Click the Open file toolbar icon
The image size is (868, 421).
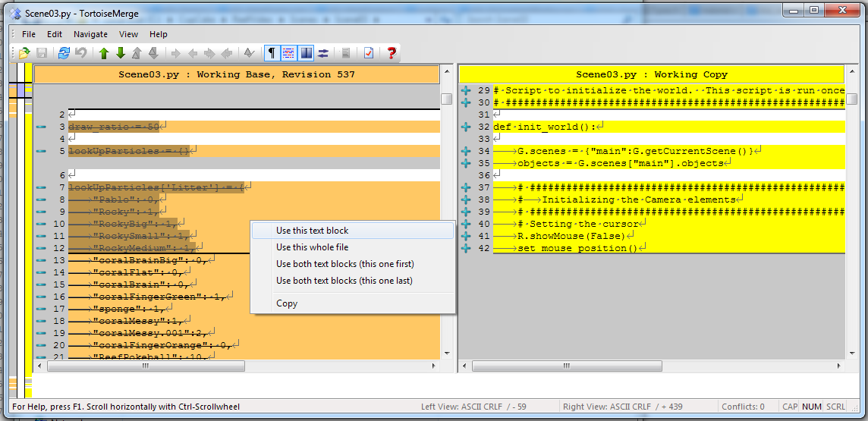(24, 53)
